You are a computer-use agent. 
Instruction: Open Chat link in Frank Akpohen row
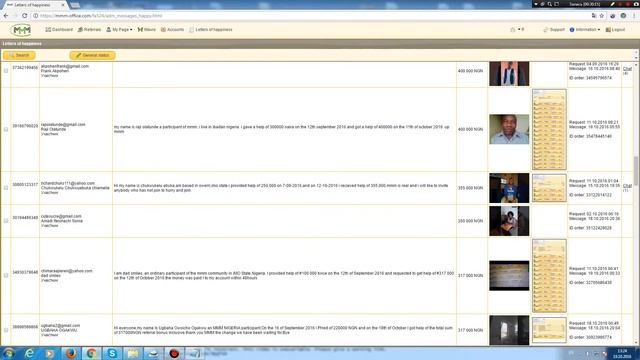(627, 69)
